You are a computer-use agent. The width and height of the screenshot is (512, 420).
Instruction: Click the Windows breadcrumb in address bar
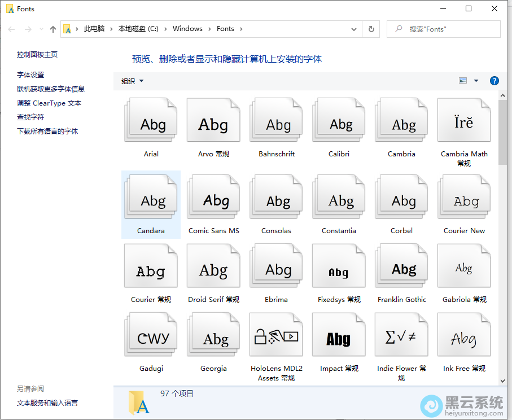point(187,29)
